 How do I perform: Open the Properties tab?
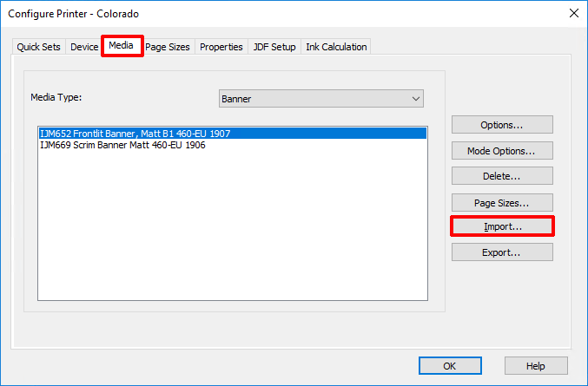(x=221, y=47)
